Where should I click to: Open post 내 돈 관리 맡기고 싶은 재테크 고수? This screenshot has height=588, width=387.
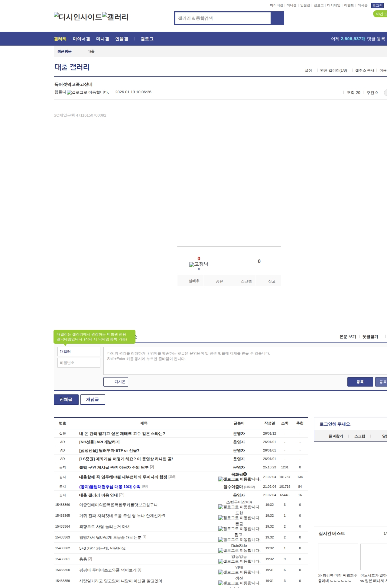(x=122, y=434)
